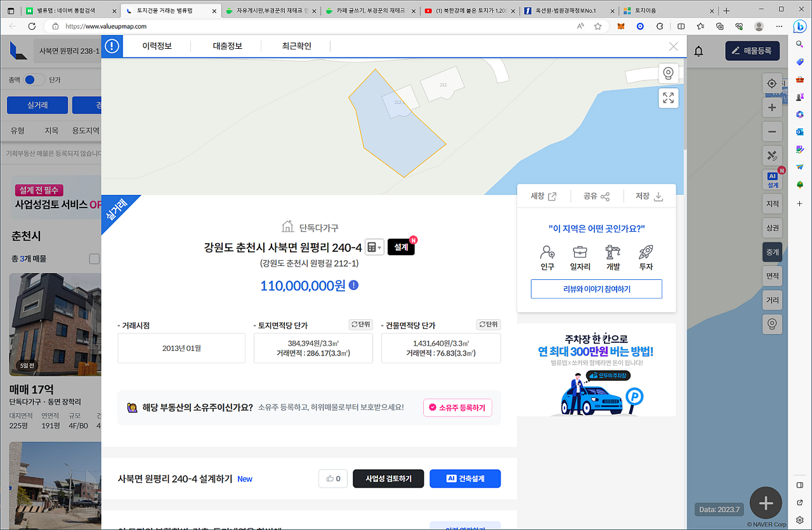812x530 pixels.
Task: Open the 개발 development info icon
Action: click(x=613, y=258)
